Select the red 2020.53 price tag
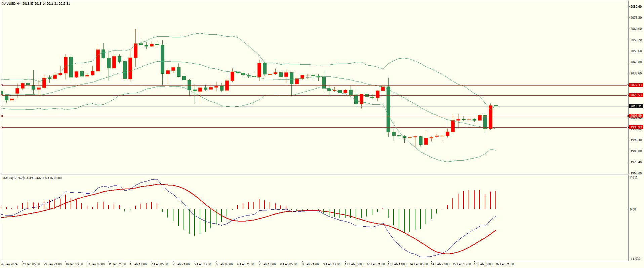The width and height of the screenshot is (644, 268). pyautogui.click(x=636, y=95)
